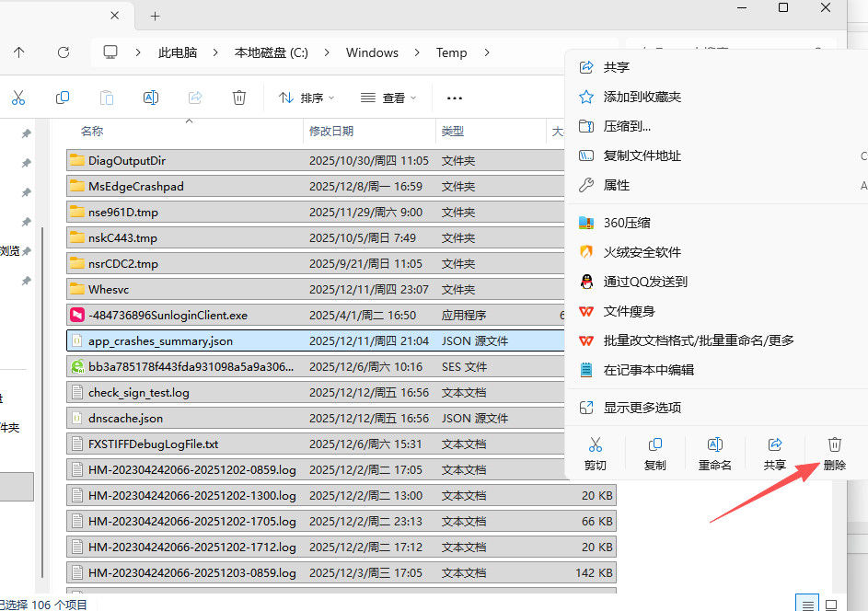Open the 查看 view dropdown

pyautogui.click(x=388, y=97)
